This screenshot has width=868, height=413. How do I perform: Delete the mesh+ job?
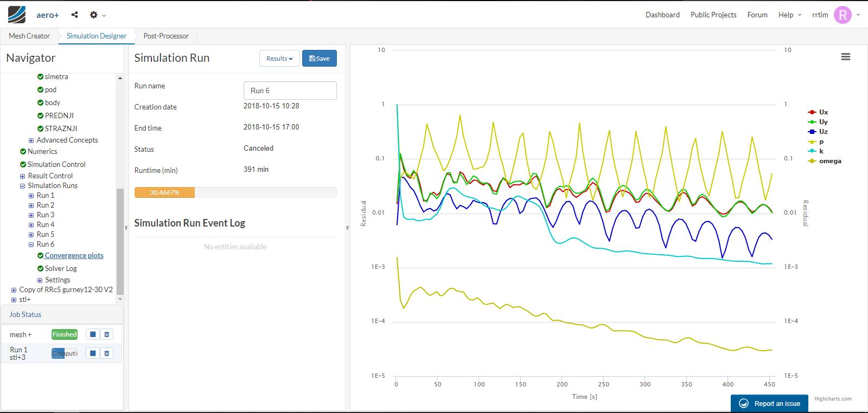coord(107,334)
